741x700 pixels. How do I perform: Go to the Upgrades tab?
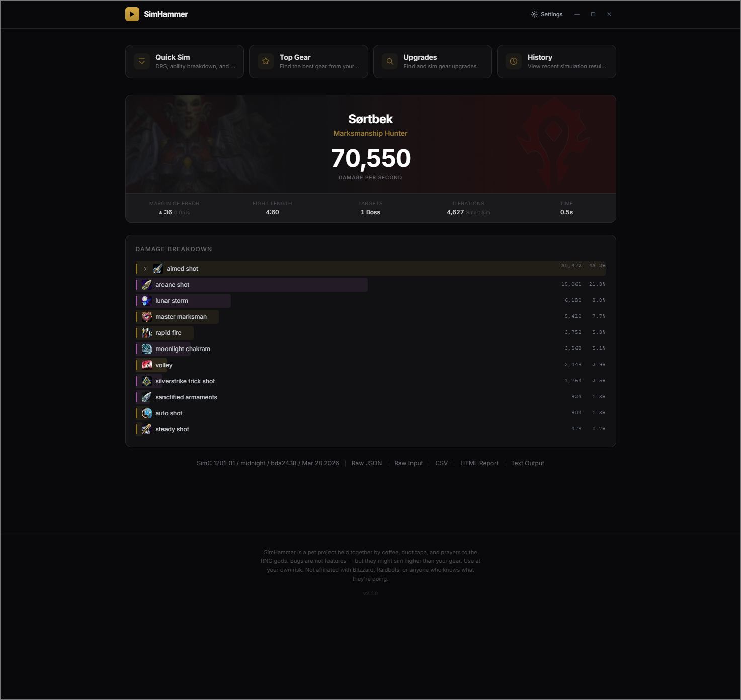(433, 62)
